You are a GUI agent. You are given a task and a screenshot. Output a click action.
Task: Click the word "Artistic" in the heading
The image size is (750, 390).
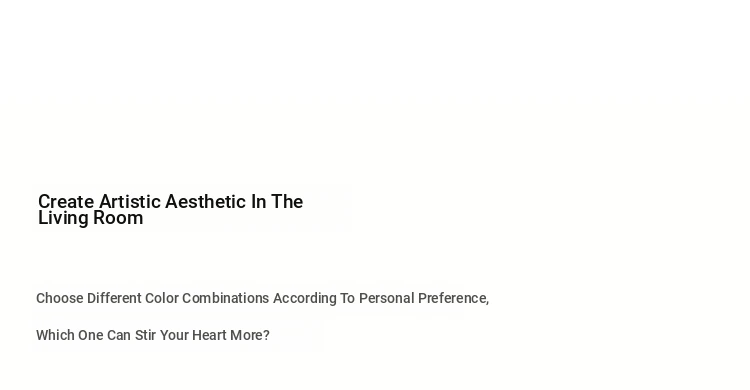pyautogui.click(x=130, y=202)
